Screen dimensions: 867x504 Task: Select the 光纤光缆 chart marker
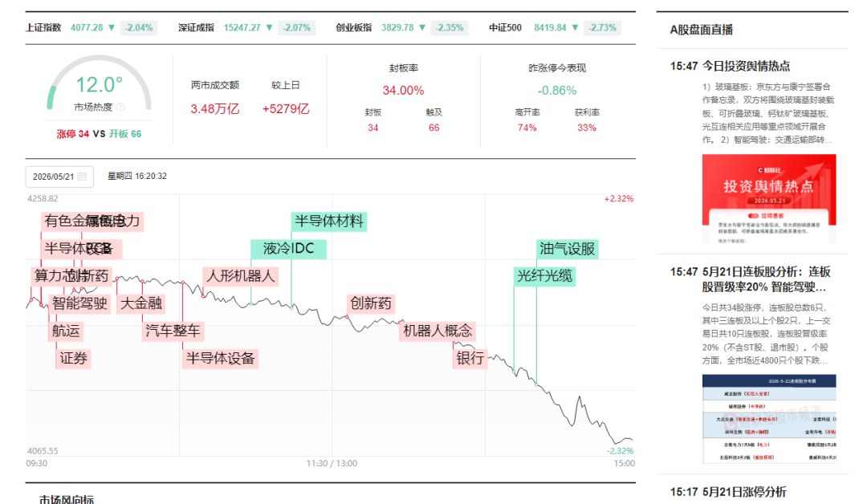tap(544, 276)
